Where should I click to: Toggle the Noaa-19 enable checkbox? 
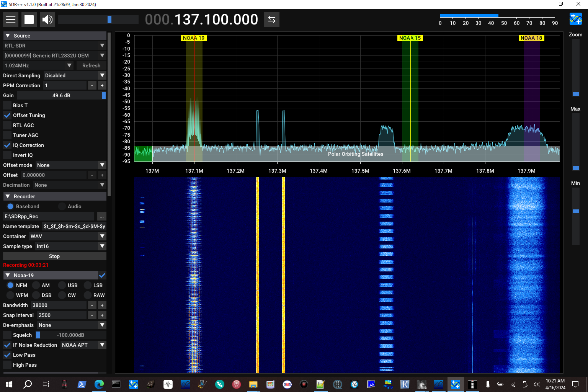click(x=102, y=275)
